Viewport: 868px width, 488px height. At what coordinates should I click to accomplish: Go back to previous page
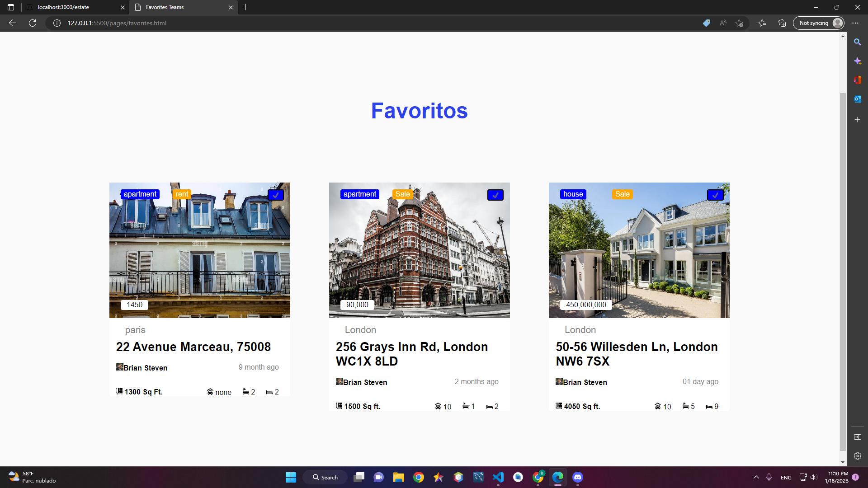click(13, 23)
